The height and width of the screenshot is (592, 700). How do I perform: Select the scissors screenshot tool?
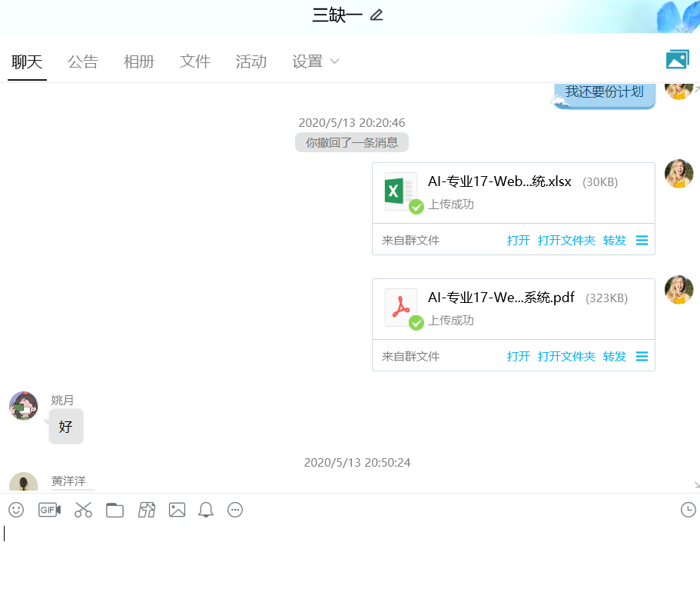(83, 510)
